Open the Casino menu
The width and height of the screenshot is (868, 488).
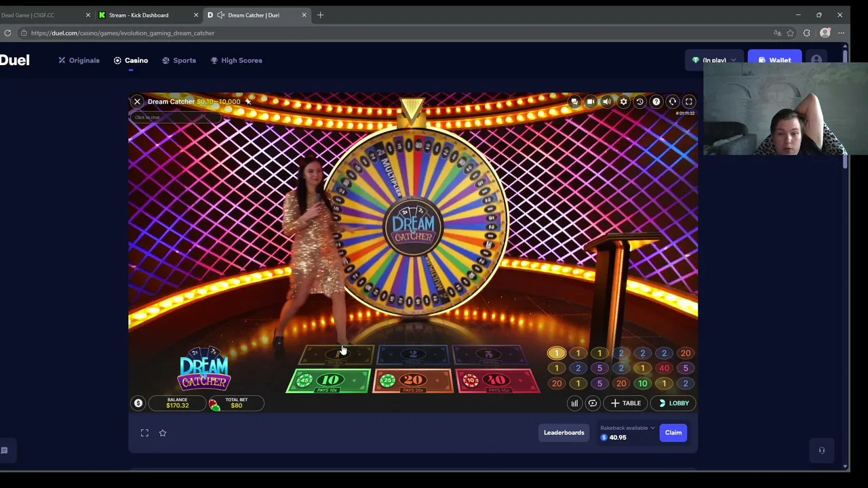point(131,60)
